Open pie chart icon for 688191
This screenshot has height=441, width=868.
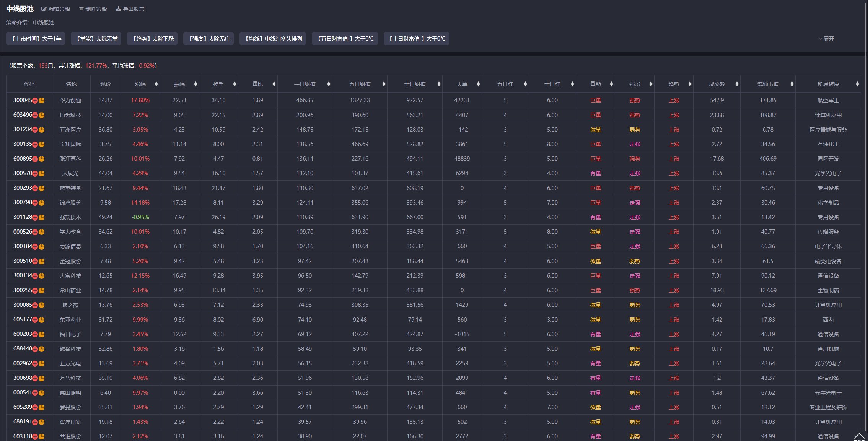42,422
